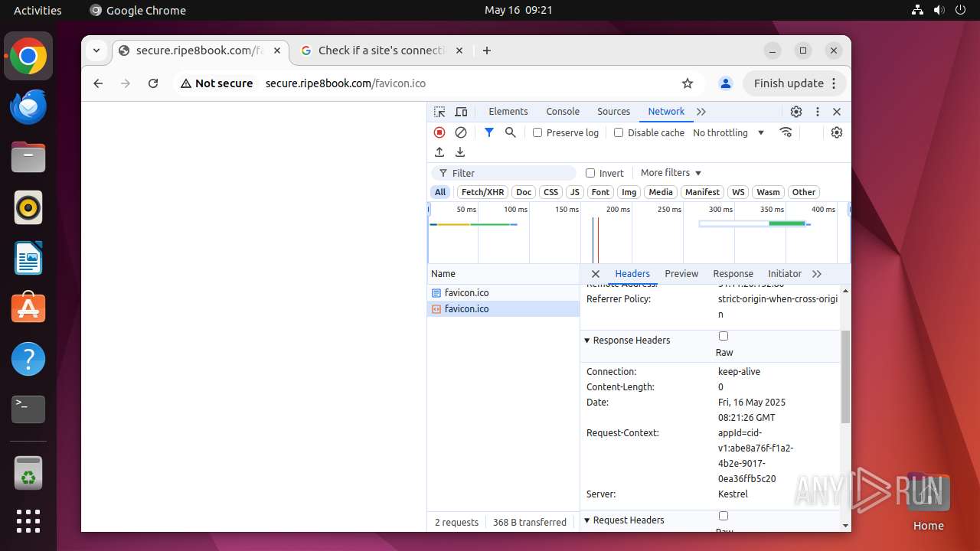Export HAR file download icon
Screen dimensions: 980x551
coord(460,152)
